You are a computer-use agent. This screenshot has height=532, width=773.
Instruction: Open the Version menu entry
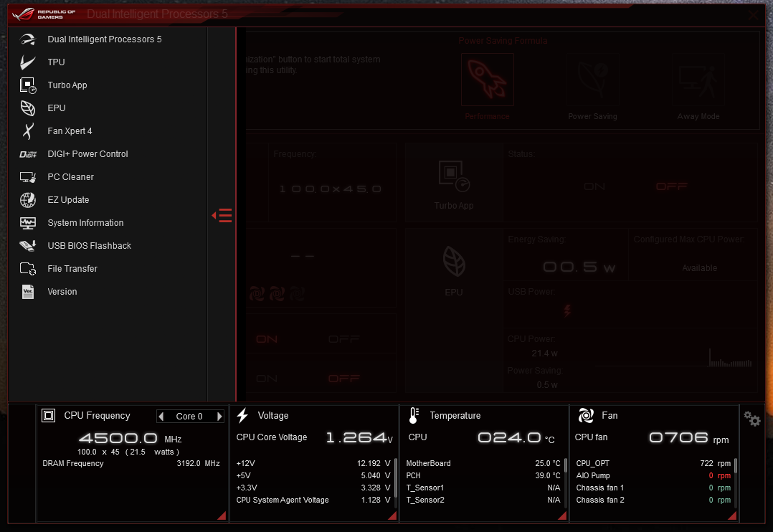tap(62, 291)
